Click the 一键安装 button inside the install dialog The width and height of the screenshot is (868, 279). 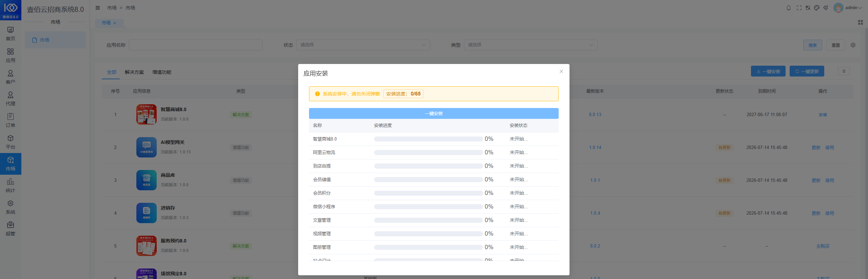[434, 113]
